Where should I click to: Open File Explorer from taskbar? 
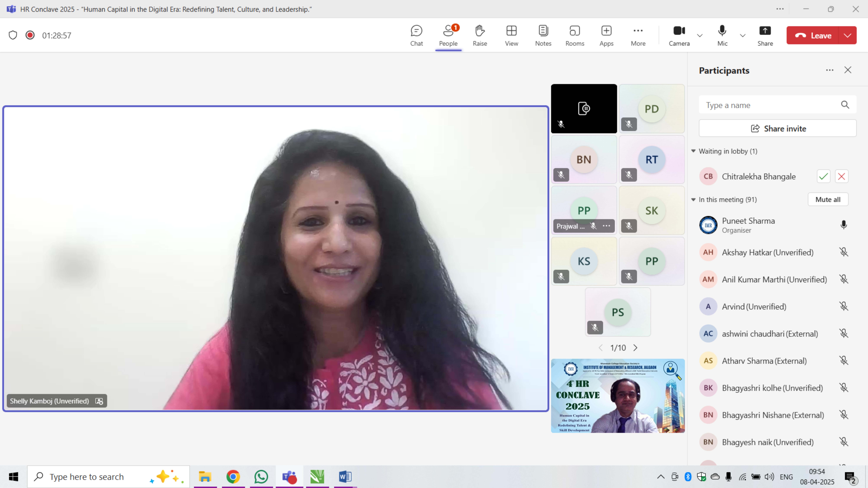tap(205, 477)
